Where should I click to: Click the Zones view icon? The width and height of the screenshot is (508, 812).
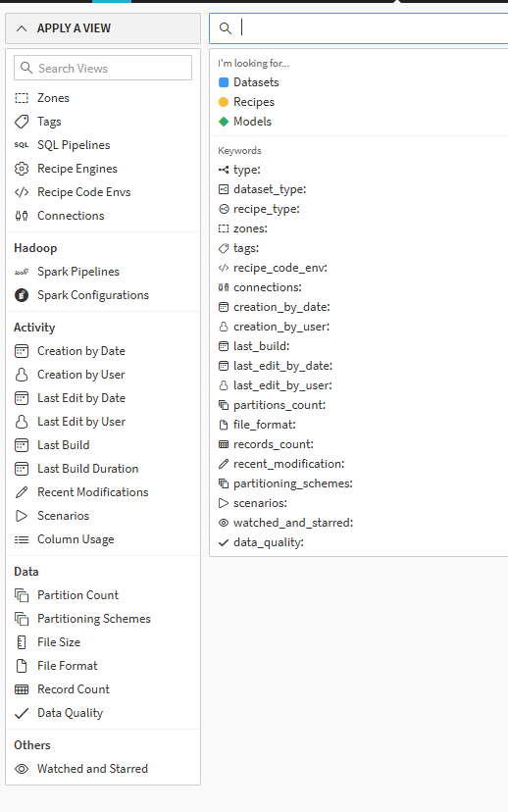coord(22,98)
